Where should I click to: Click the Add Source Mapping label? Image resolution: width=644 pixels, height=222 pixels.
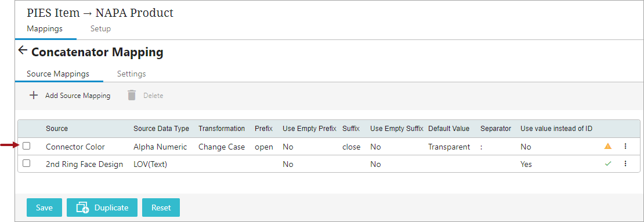pos(78,96)
